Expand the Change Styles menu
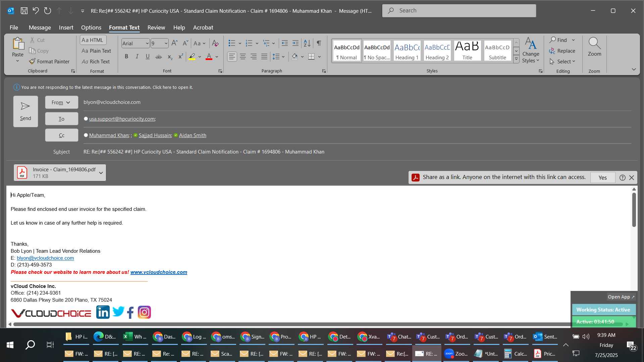The image size is (644, 362). 531,50
